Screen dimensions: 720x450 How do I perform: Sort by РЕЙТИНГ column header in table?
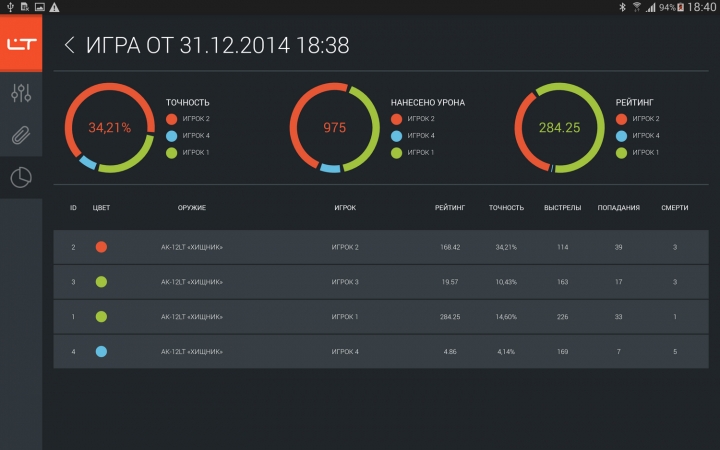450,208
